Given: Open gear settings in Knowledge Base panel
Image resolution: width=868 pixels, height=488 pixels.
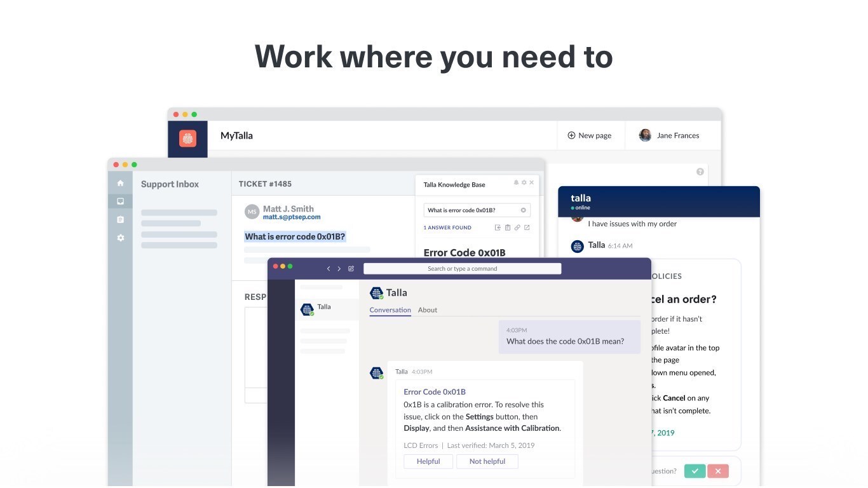Looking at the screenshot, I should tap(524, 182).
